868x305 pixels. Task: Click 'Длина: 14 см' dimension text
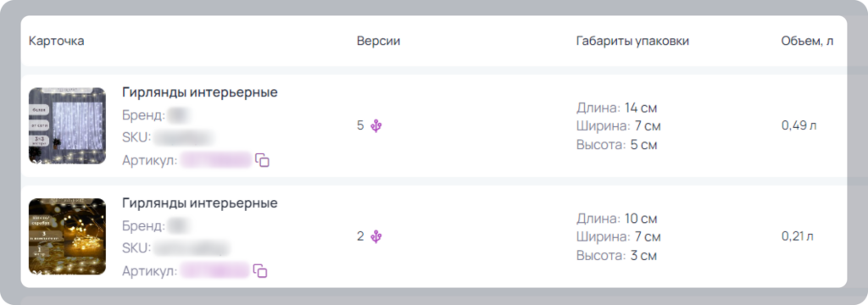pos(617,108)
